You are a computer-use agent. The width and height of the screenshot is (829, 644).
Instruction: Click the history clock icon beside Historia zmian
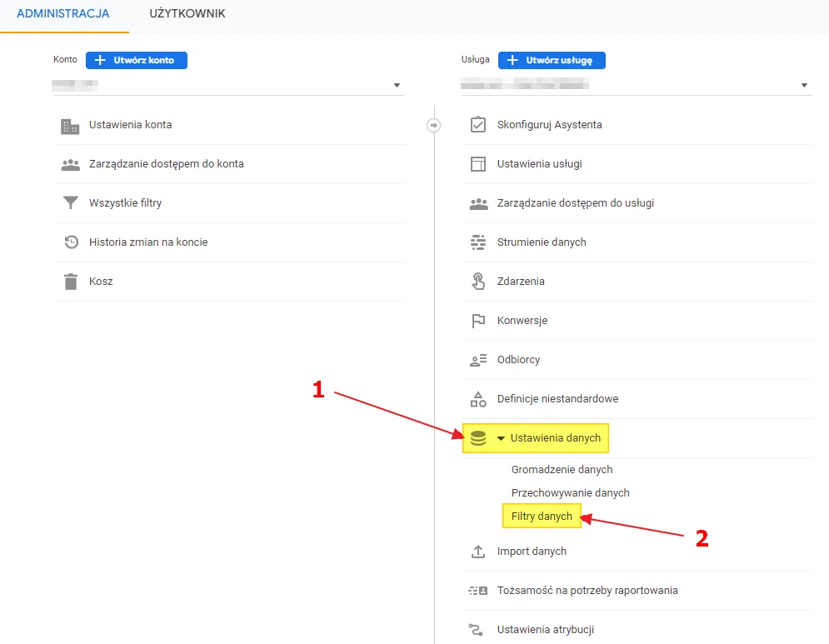click(x=72, y=242)
